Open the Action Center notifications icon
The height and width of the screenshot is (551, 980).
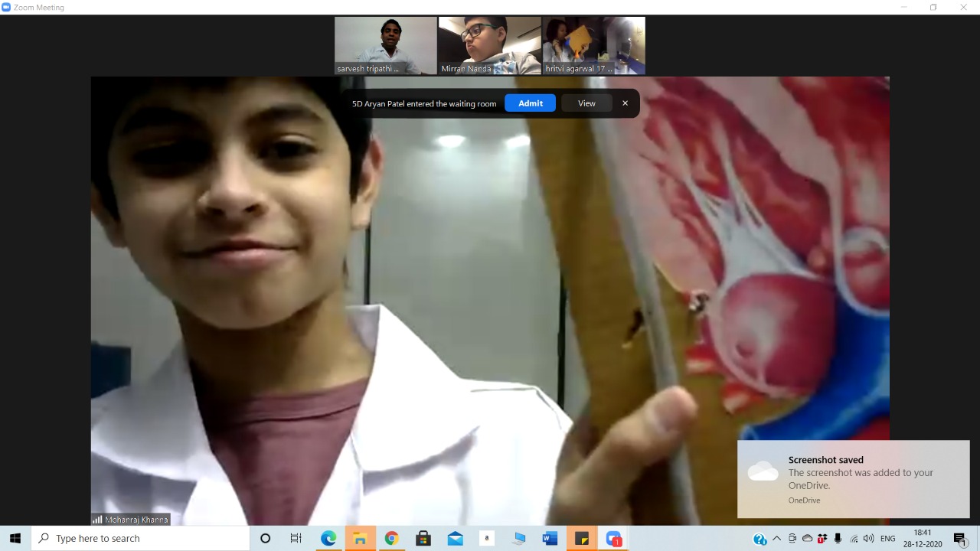pos(960,539)
